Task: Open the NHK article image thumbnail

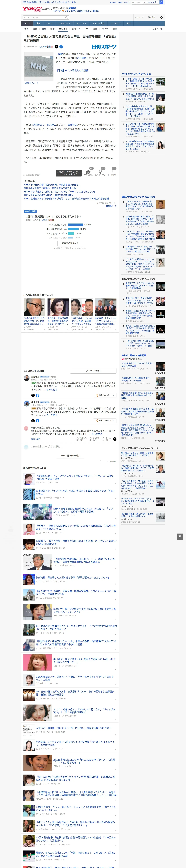Action: coord(39,66)
